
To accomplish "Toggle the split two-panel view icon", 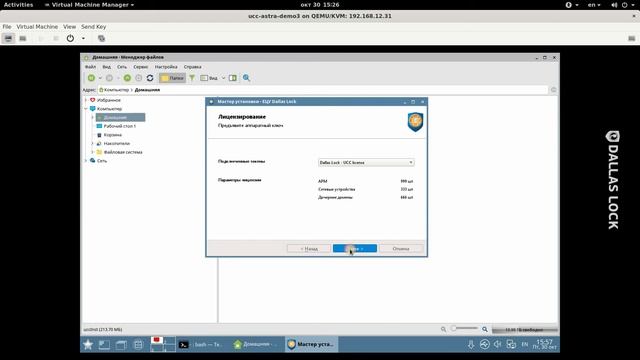I will click(x=233, y=78).
